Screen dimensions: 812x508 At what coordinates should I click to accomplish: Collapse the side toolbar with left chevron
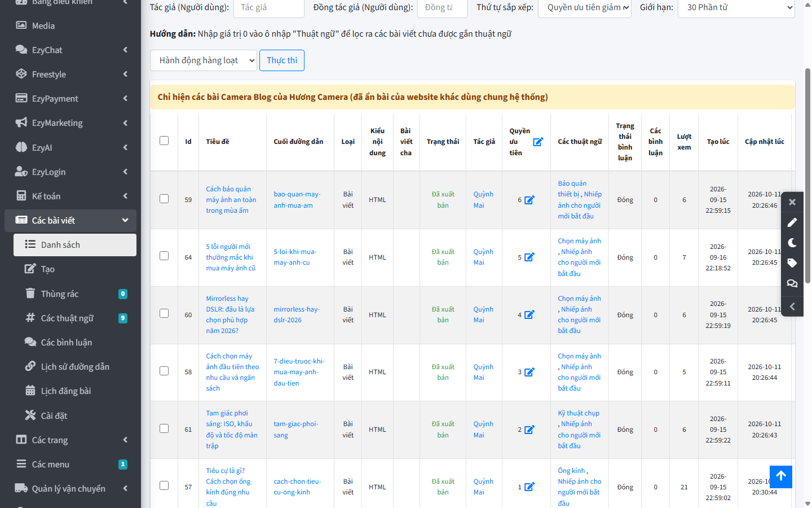[x=792, y=306]
